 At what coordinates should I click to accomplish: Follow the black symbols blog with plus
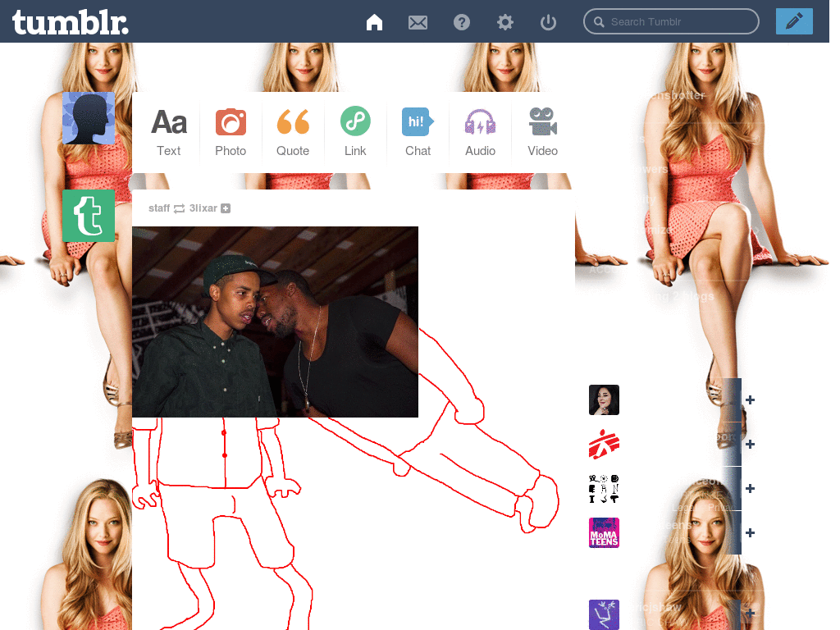click(750, 488)
